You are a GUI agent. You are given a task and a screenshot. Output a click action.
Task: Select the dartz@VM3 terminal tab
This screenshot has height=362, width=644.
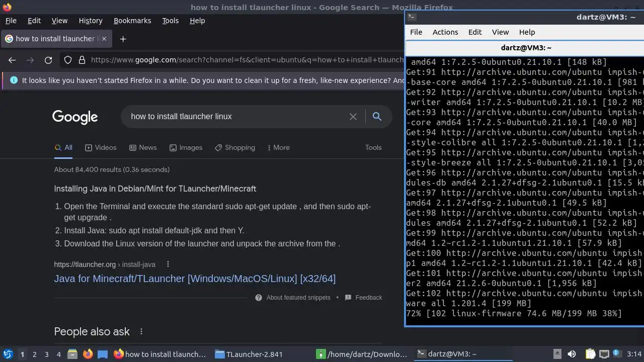pos(526,48)
